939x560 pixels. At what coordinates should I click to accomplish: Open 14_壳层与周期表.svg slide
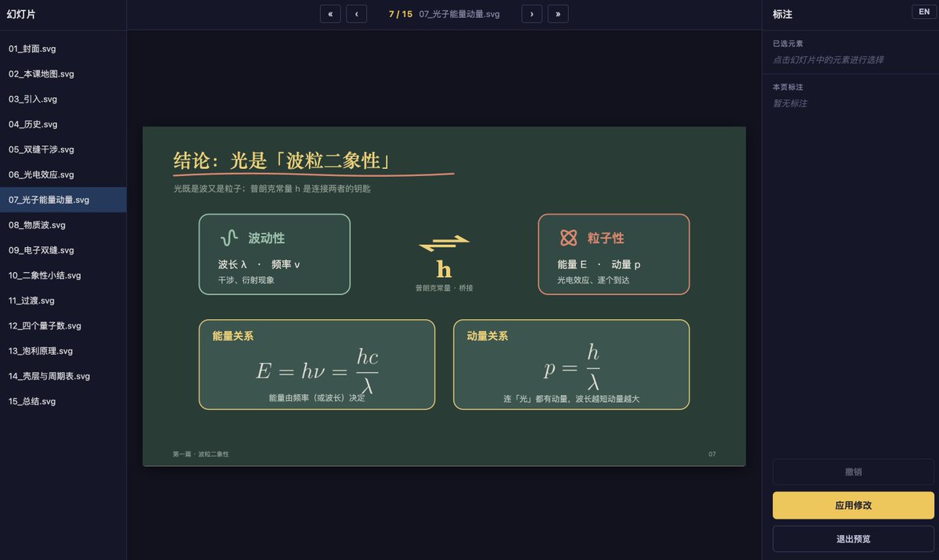pos(63,376)
